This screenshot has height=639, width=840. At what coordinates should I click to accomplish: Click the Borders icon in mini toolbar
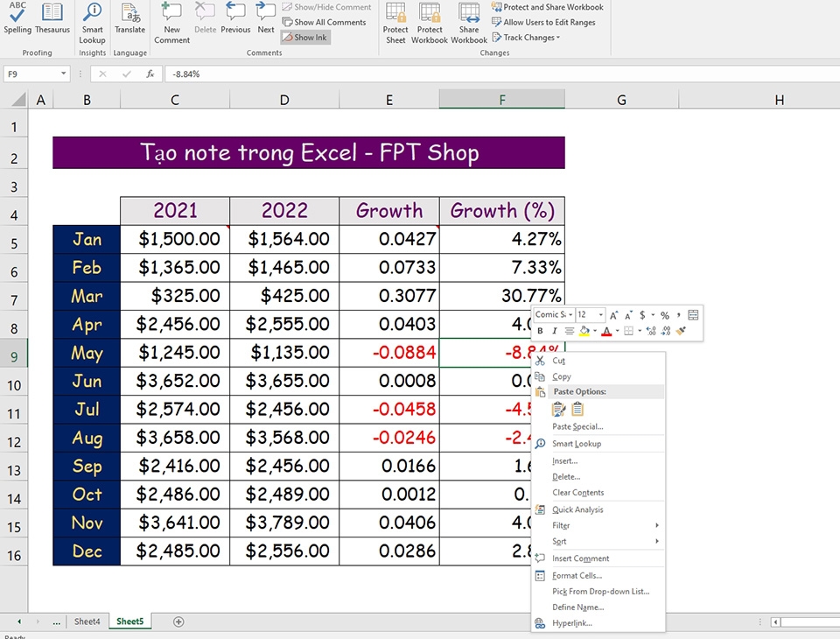[628, 331]
